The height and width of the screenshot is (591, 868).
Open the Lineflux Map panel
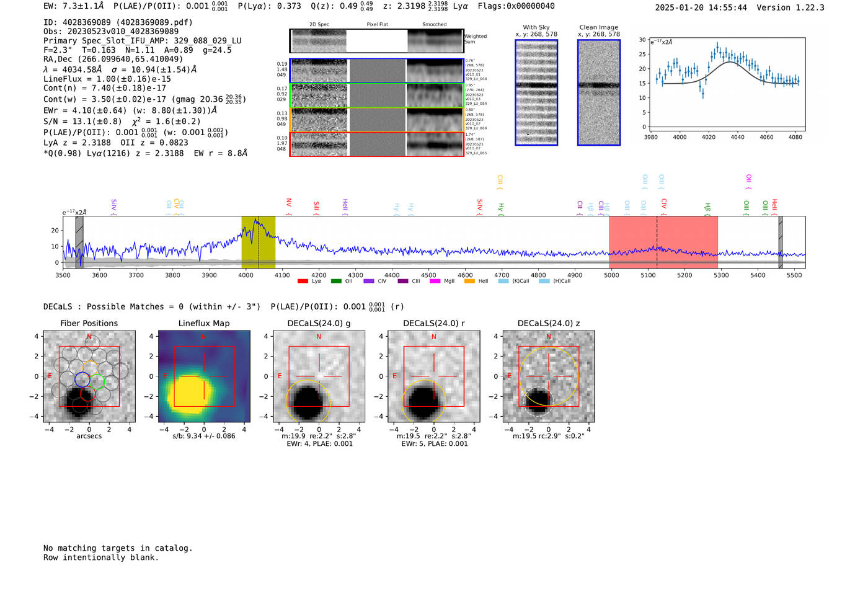pos(204,376)
